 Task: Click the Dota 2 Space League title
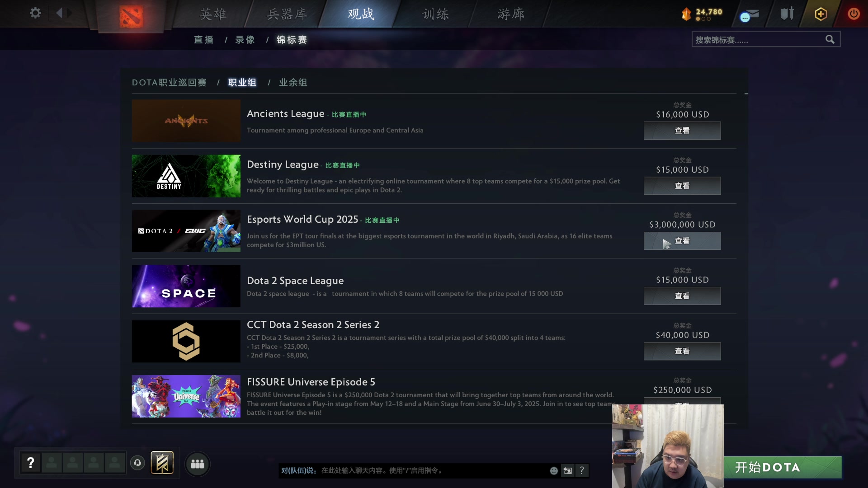click(295, 281)
